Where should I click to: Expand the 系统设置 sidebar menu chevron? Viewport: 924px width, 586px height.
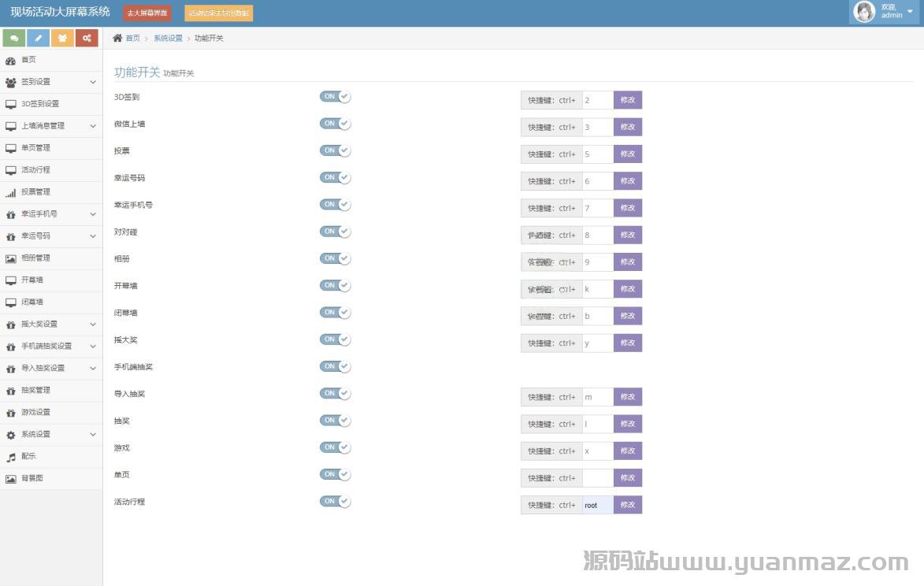pyautogui.click(x=92, y=435)
